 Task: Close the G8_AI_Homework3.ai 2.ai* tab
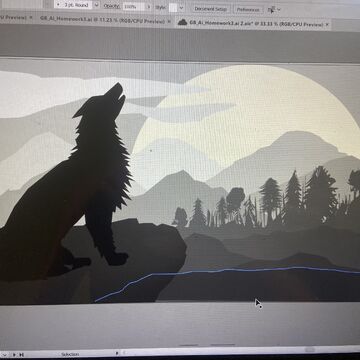[327, 24]
